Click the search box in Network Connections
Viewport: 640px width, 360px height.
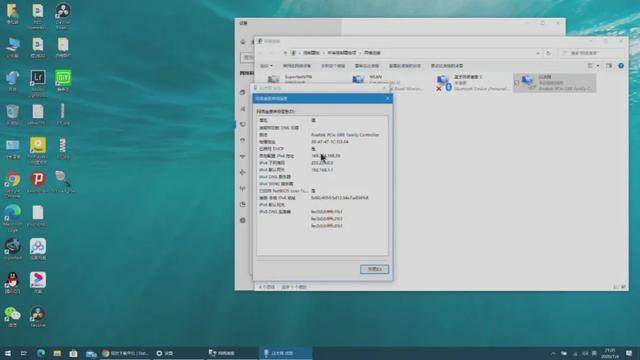pyautogui.click(x=592, y=53)
